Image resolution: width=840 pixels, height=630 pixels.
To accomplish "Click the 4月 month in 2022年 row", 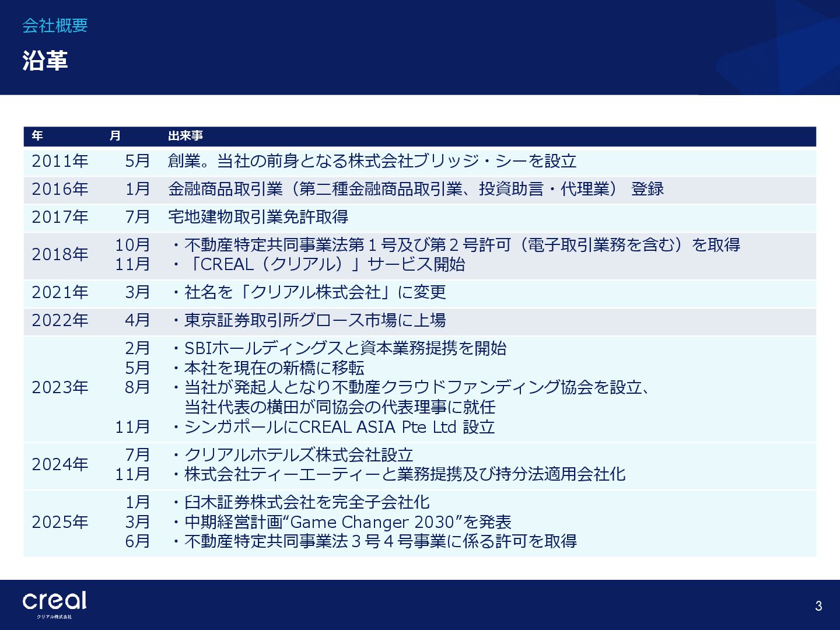I will (x=138, y=320).
